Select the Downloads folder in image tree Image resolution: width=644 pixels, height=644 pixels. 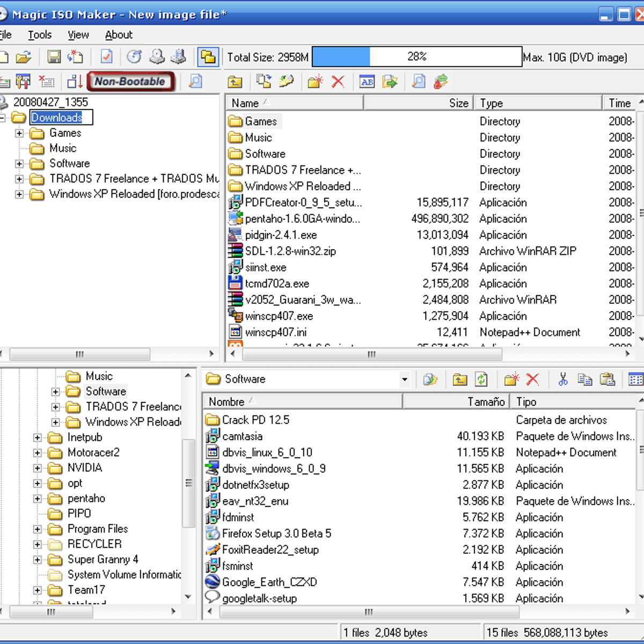click(x=56, y=118)
